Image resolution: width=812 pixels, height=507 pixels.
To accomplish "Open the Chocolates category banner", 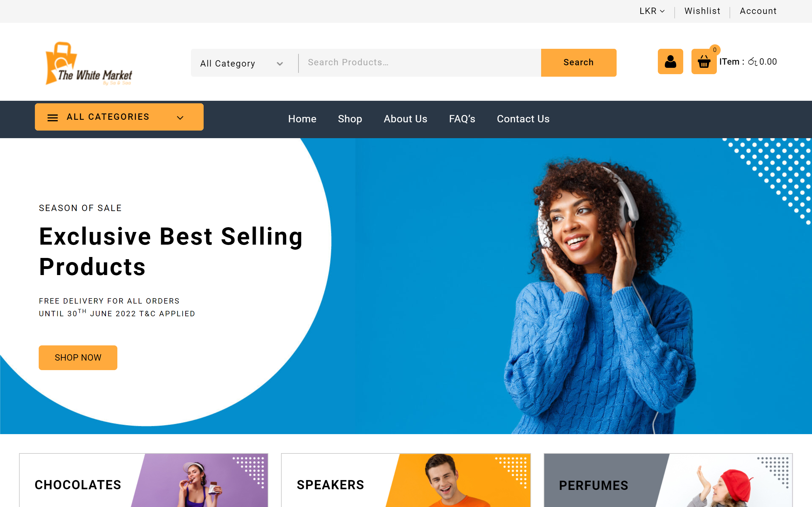I will pyautogui.click(x=144, y=480).
